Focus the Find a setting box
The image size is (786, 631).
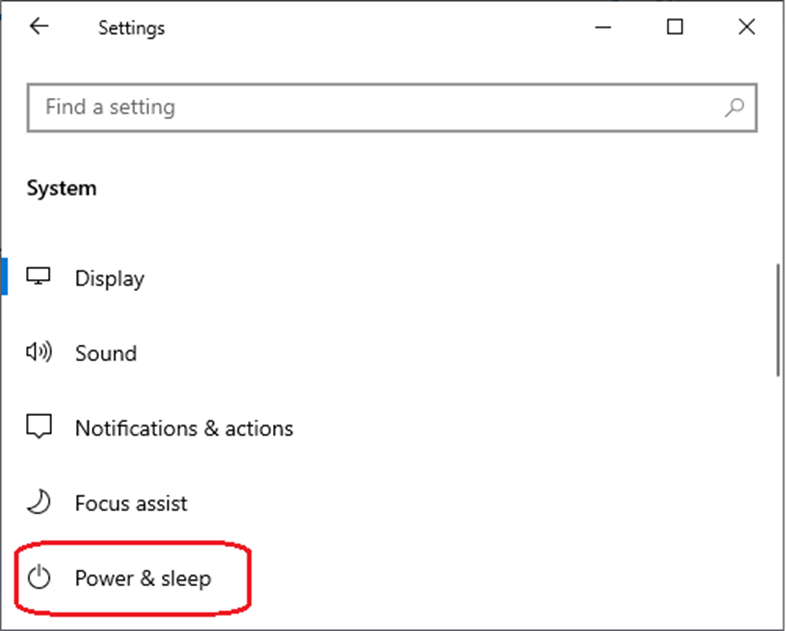(392, 108)
